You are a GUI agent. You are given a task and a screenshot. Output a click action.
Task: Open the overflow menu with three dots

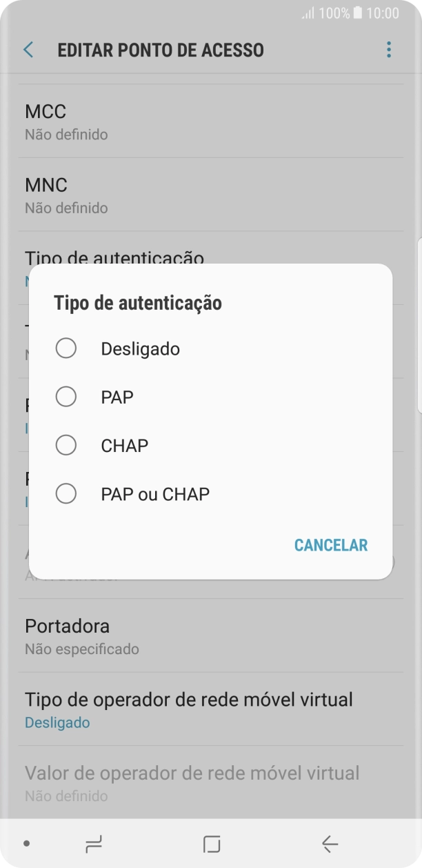[x=389, y=50]
